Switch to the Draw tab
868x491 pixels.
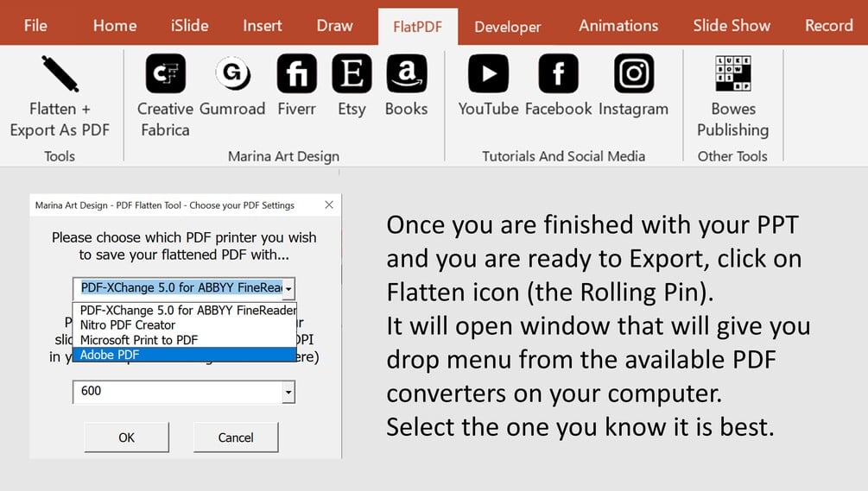(x=334, y=25)
